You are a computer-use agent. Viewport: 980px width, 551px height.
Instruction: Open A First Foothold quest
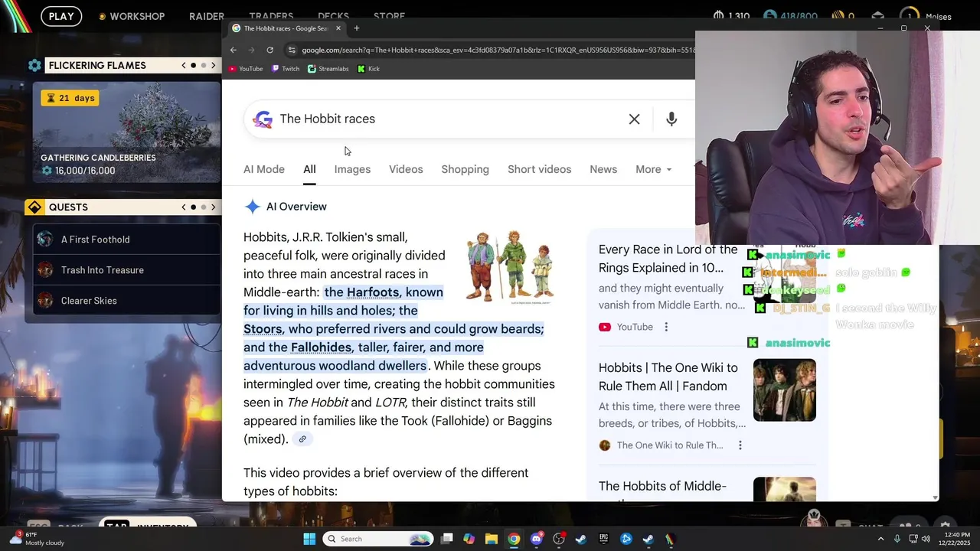(126, 240)
